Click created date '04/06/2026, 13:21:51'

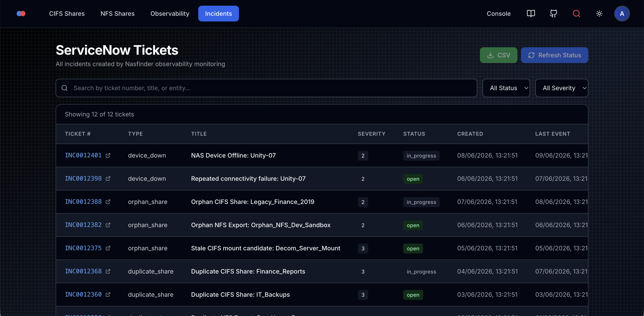tap(487, 272)
